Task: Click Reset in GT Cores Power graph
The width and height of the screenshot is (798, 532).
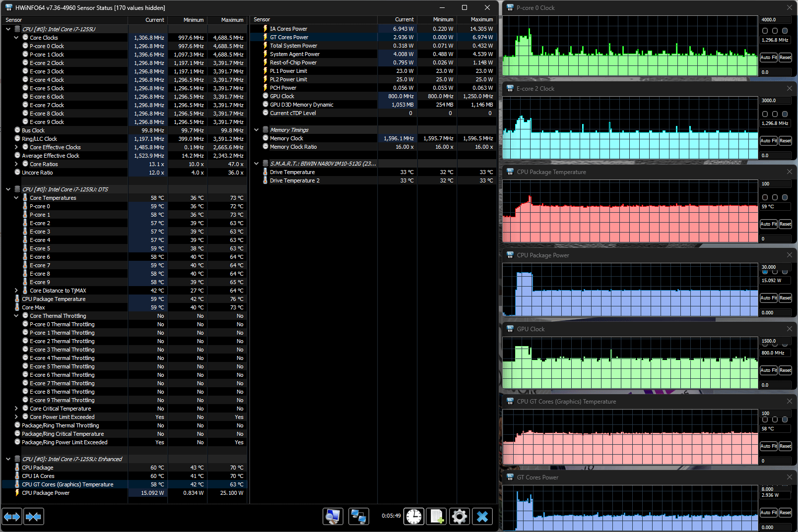Action: (x=785, y=513)
